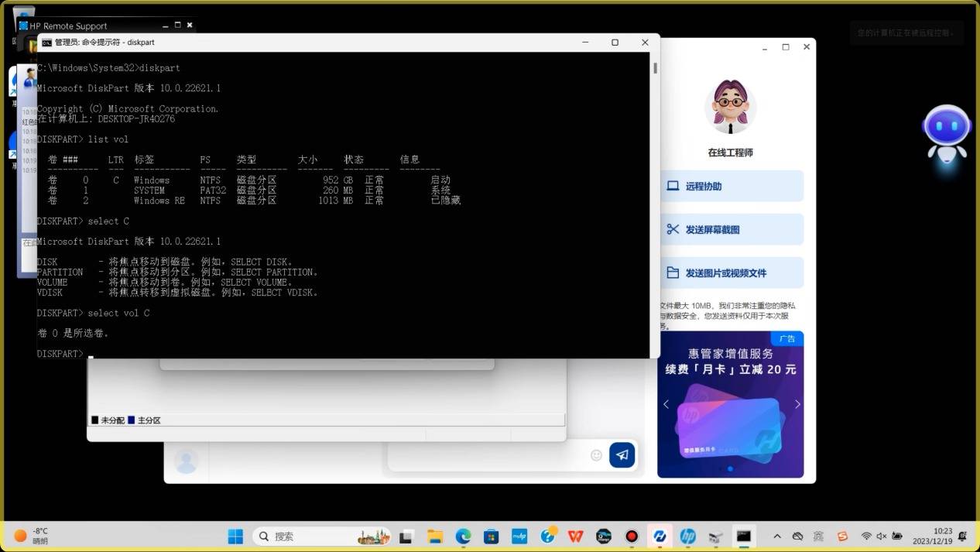The height and width of the screenshot is (552, 980).
Task: Toggle the muted volume icon in tray
Action: [882, 536]
